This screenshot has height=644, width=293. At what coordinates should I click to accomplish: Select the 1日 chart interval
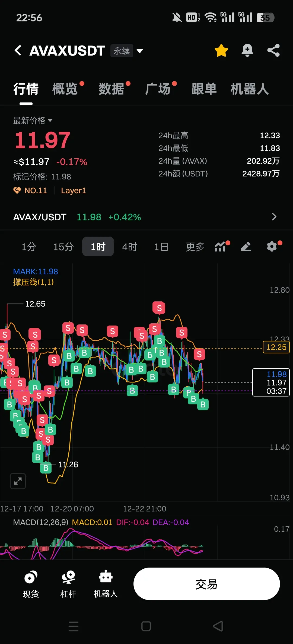coord(161,247)
